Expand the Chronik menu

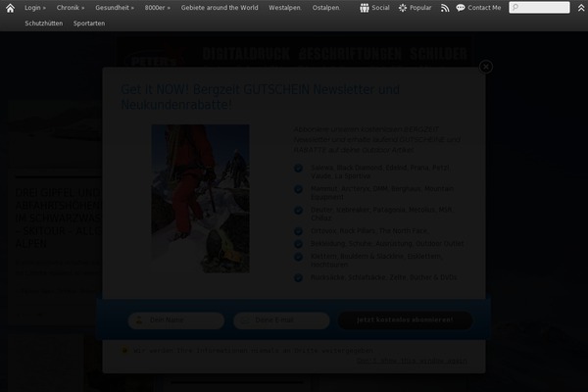pos(71,8)
